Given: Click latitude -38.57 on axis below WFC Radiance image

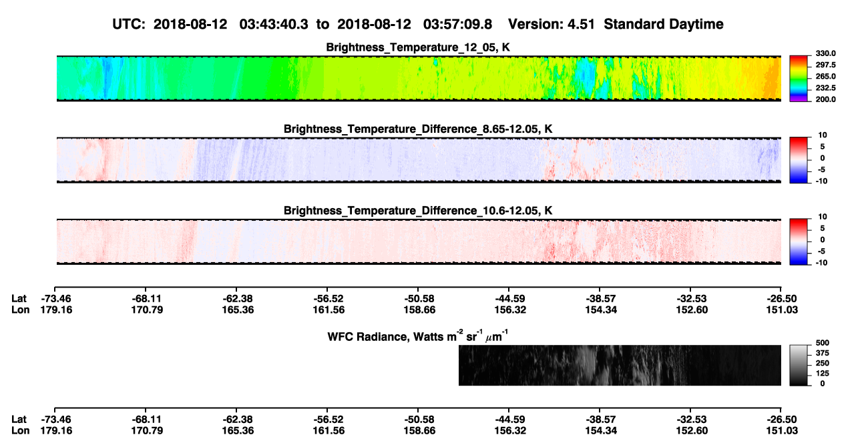Looking at the screenshot, I should pyautogui.click(x=600, y=420).
